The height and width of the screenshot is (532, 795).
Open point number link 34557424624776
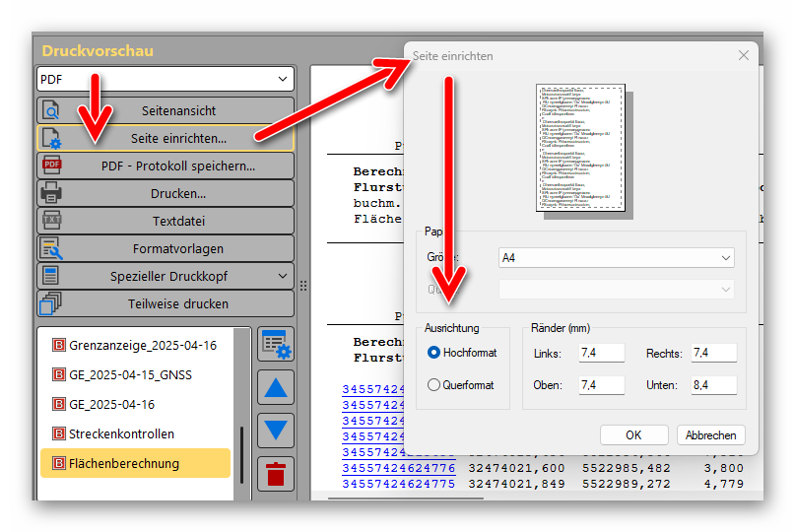point(398,468)
